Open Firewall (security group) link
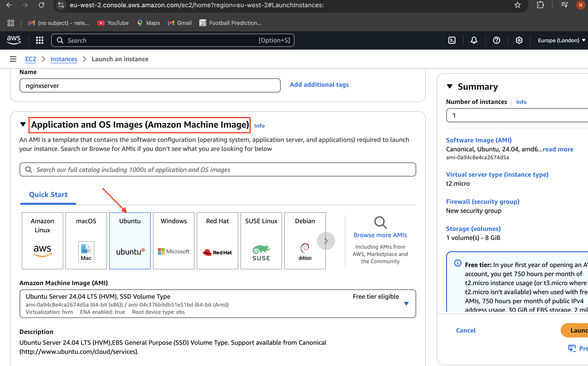This screenshot has width=588, height=366. point(483,202)
